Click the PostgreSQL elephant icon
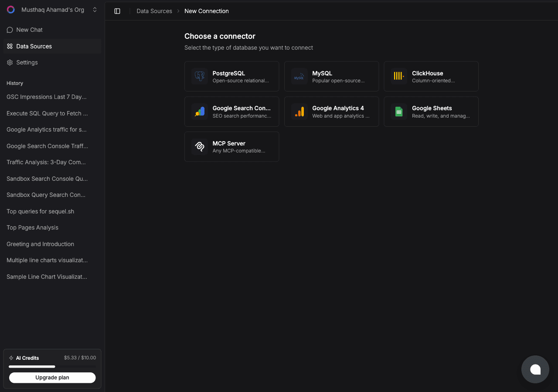558x392 pixels. 200,76
